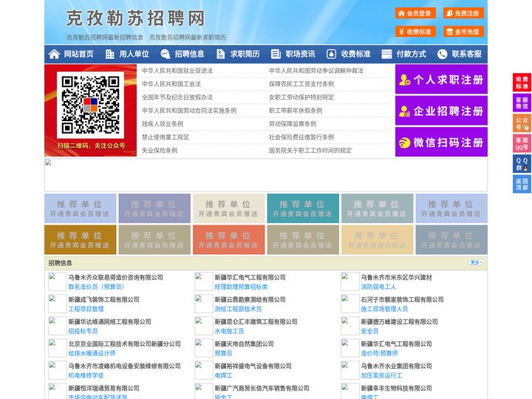Open job 消防弱电工人
This screenshot has width=532, height=399.
[x=378, y=287]
